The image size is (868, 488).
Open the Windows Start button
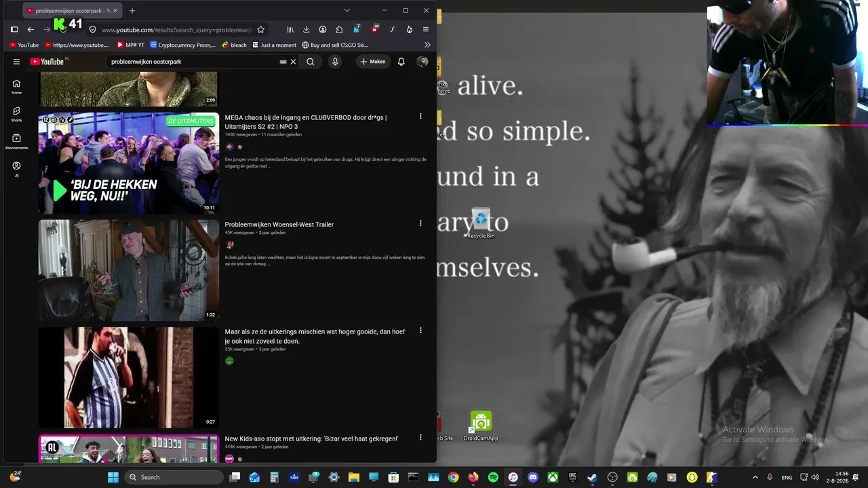click(113, 477)
